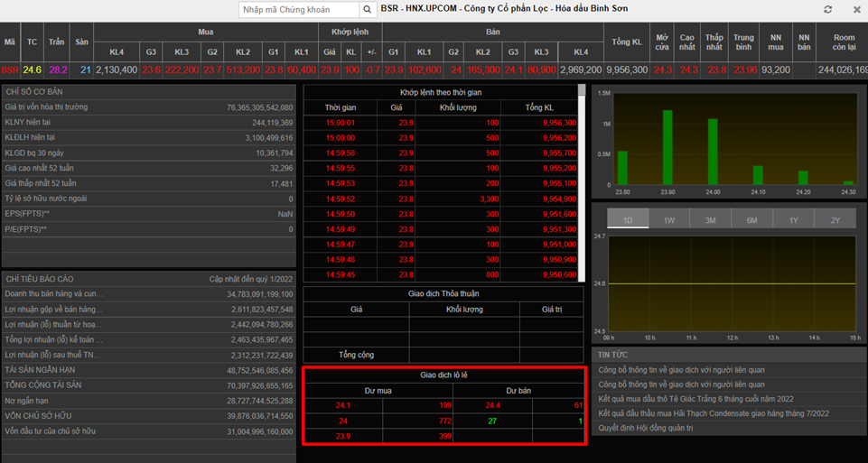Image resolution: width=868 pixels, height=463 pixels.
Task: Click the 'Khớp lệnh theo thời gian' header
Action: click(x=440, y=92)
